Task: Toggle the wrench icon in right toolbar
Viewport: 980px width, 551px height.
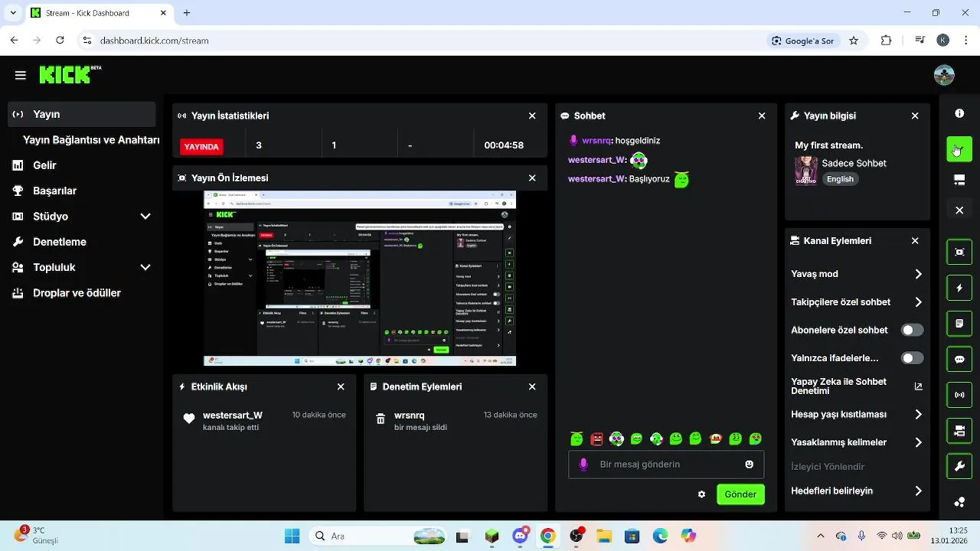Action: 959,466
